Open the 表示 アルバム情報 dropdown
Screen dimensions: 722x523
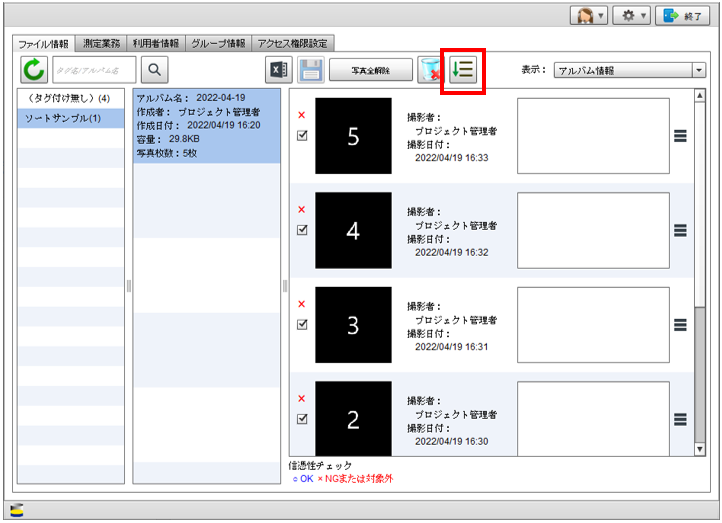pos(630,71)
